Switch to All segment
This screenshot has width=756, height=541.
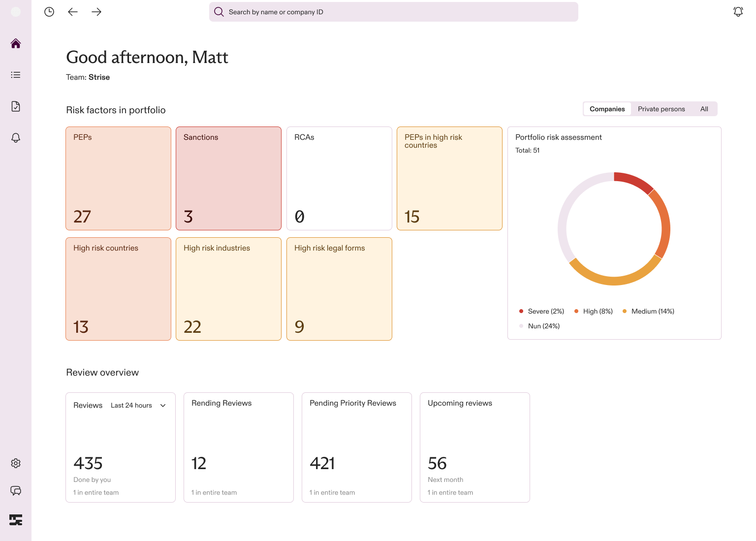click(704, 109)
